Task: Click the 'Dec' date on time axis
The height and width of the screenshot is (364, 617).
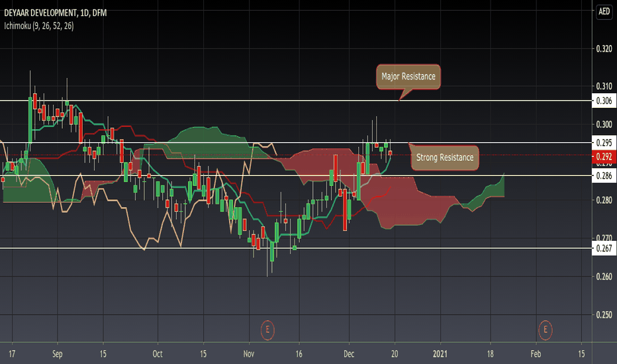Action: point(349,354)
